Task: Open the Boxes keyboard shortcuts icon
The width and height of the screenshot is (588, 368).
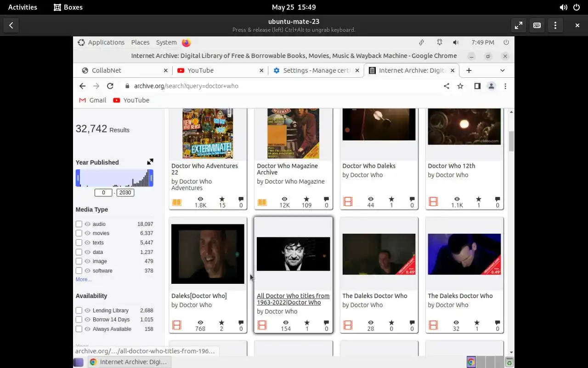Action: click(x=537, y=25)
